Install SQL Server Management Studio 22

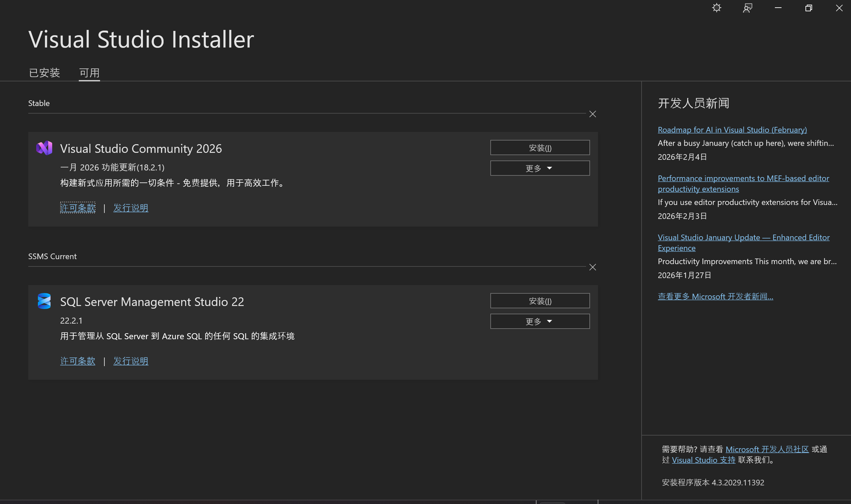tap(540, 301)
